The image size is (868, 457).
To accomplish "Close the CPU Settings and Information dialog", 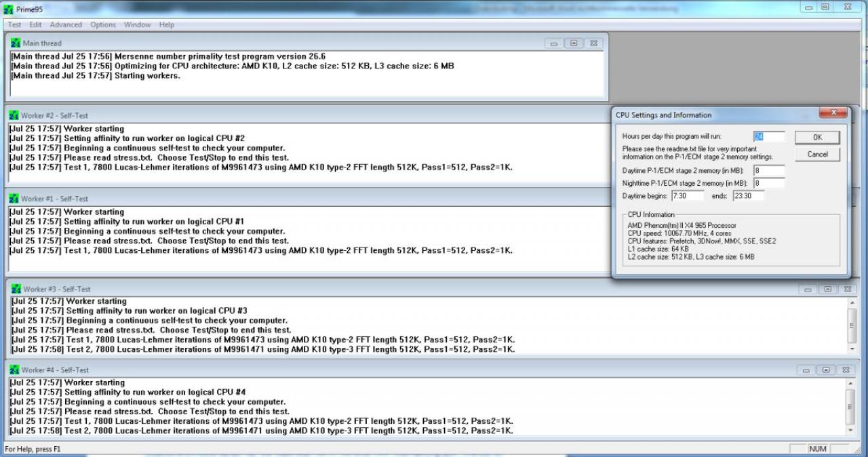I will (833, 113).
